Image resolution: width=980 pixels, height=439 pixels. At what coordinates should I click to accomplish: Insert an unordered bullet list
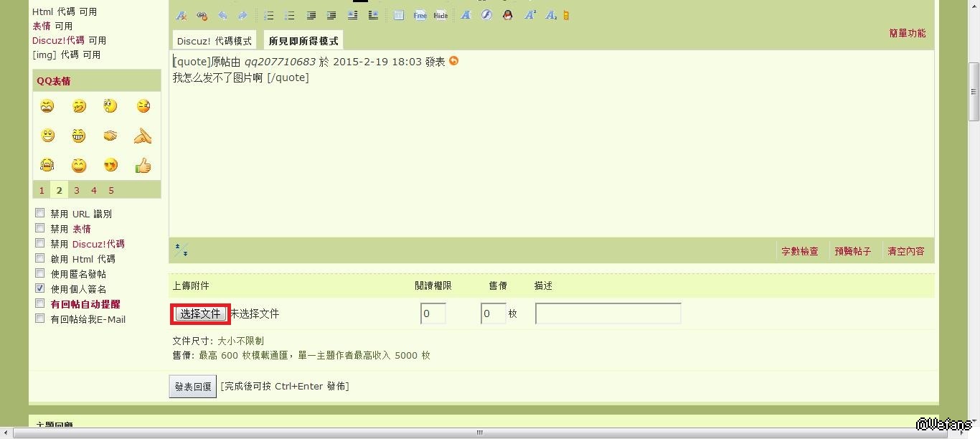[x=290, y=15]
